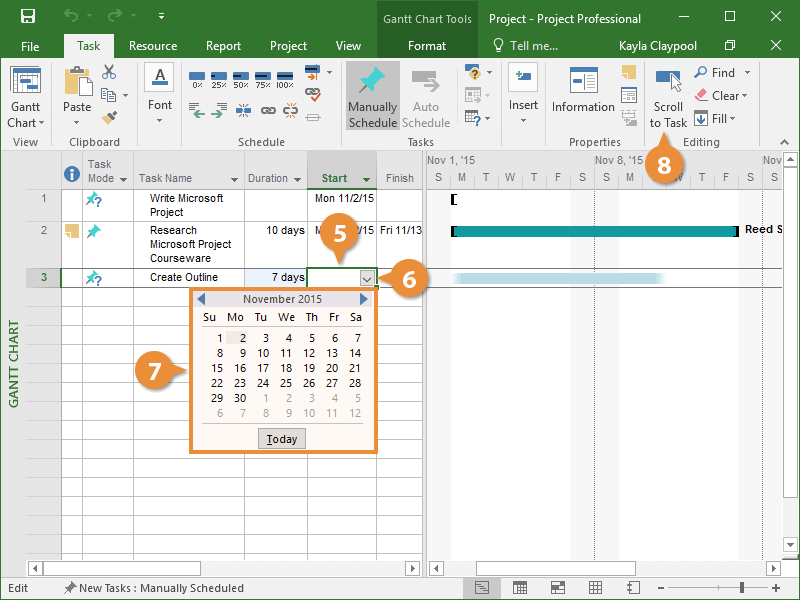
Task: Click the Today button in calendar
Action: click(x=282, y=439)
